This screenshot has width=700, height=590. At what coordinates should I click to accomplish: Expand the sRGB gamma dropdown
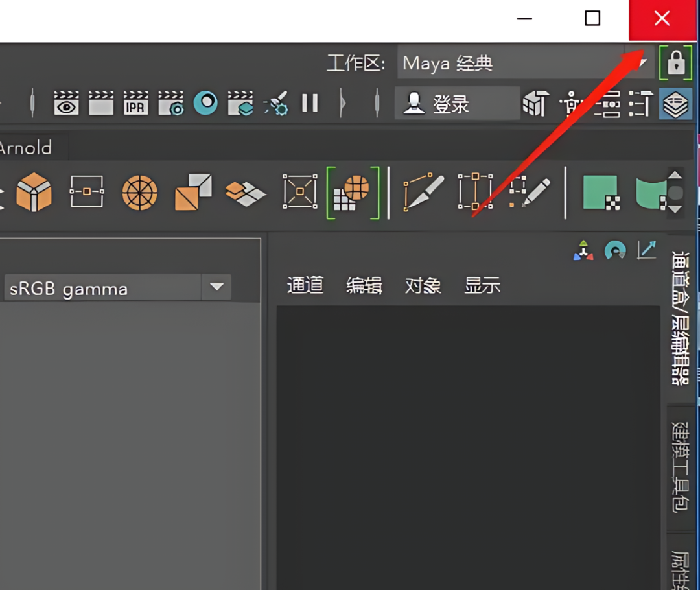click(x=216, y=287)
